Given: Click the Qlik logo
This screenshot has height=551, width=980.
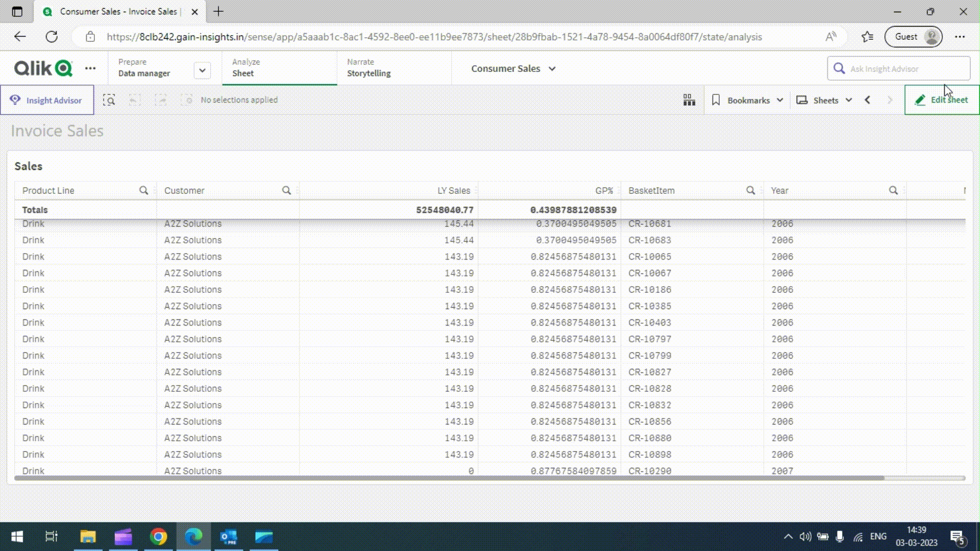Looking at the screenshot, I should [x=43, y=68].
